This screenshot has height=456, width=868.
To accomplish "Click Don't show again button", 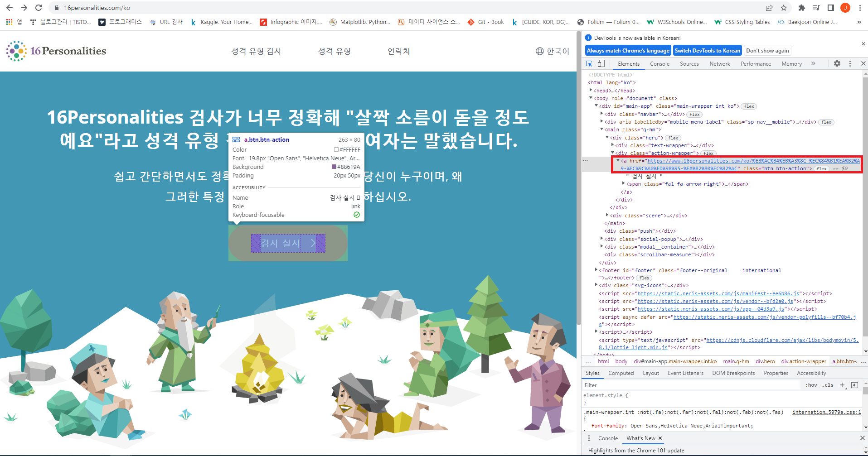I will (767, 51).
